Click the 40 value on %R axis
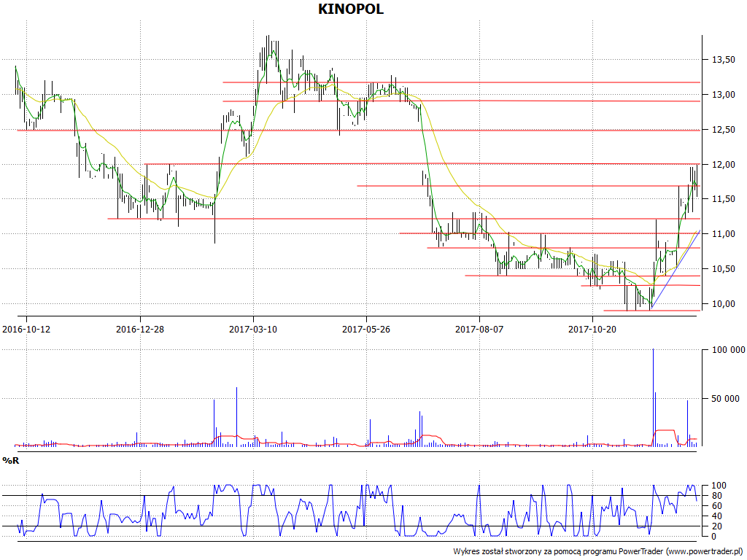Image resolution: width=747 pixels, height=560 pixels. (x=719, y=516)
